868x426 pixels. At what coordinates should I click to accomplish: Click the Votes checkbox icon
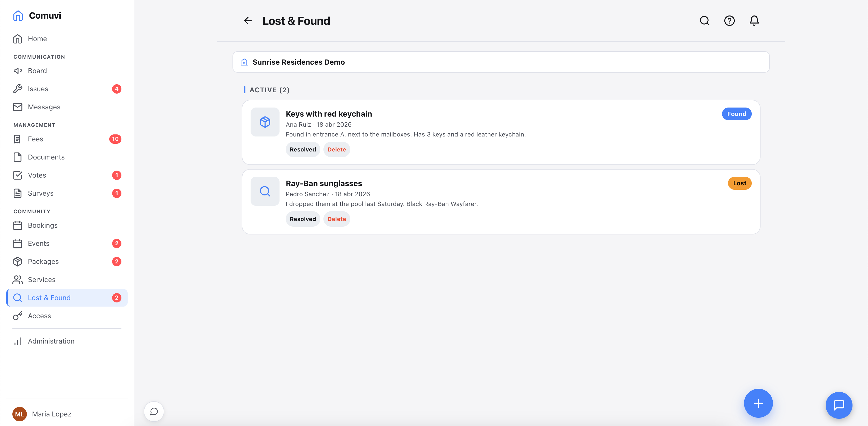[x=18, y=175]
